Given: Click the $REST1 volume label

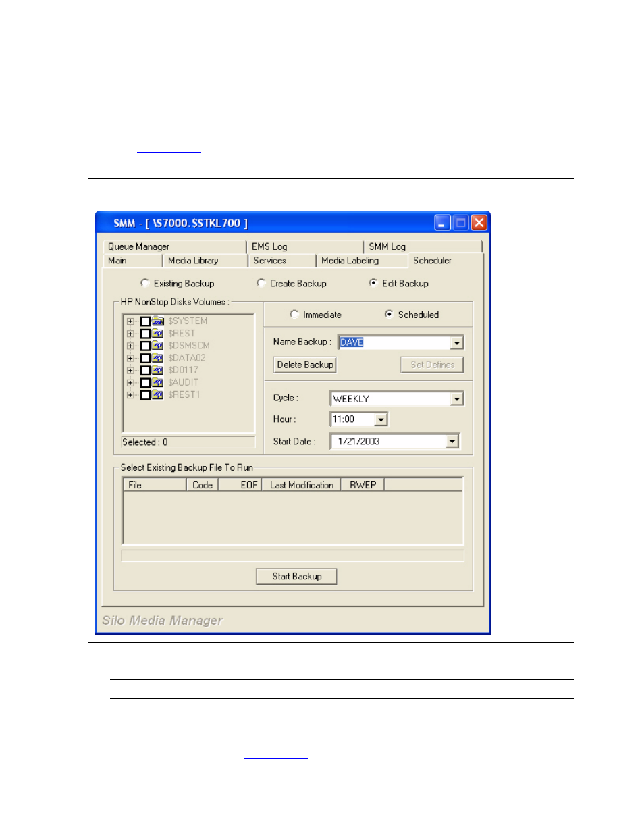Looking at the screenshot, I should (x=184, y=394).
